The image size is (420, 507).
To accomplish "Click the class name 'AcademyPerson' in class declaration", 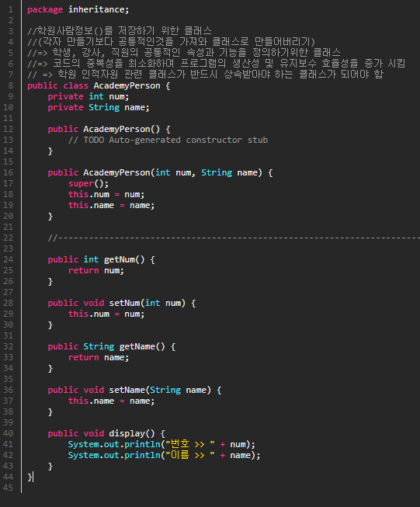I will pyautogui.click(x=127, y=85).
